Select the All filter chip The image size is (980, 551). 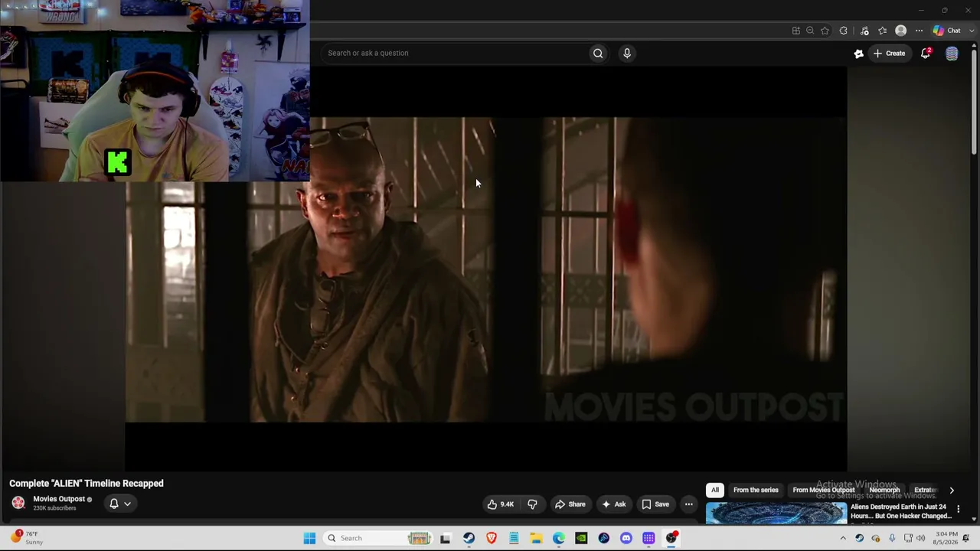pos(715,490)
